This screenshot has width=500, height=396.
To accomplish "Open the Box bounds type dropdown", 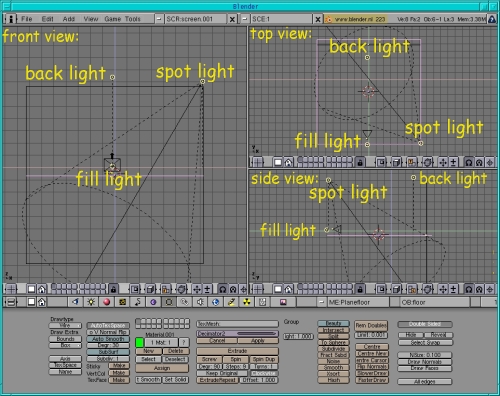I will click(x=65, y=345).
